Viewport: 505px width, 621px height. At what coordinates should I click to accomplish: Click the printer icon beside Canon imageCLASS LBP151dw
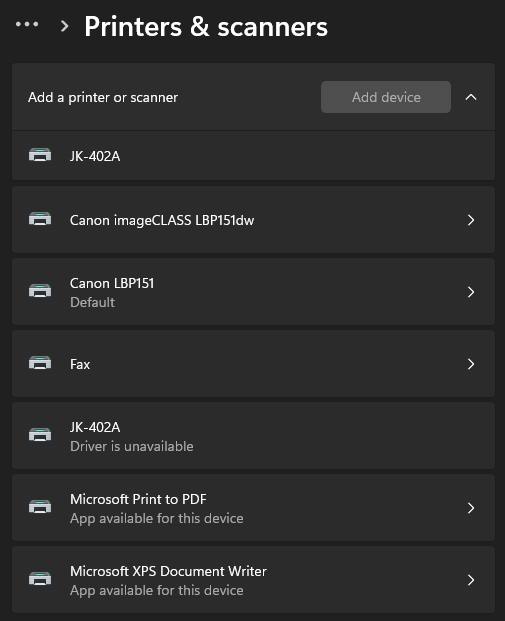coord(40,219)
